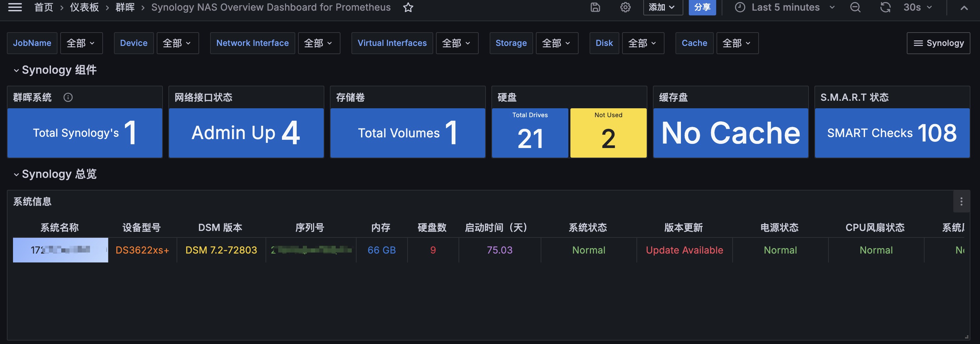Go to 仪表板 in the breadcrumb
The width and height of the screenshot is (980, 344).
[x=84, y=7]
